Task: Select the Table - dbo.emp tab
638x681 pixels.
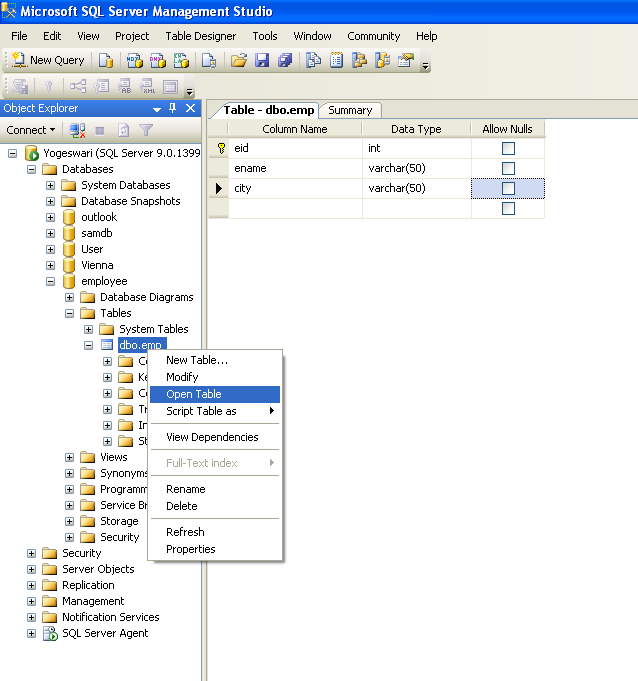Action: click(268, 110)
